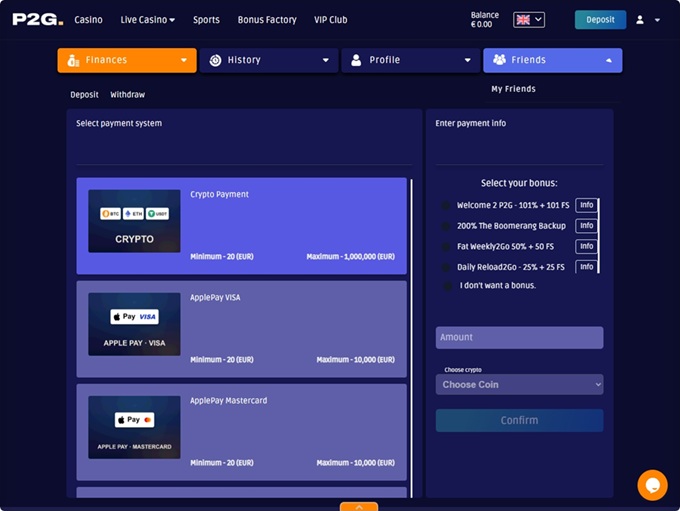The width and height of the screenshot is (680, 511).
Task: Click the History clock icon
Action: tap(215, 60)
